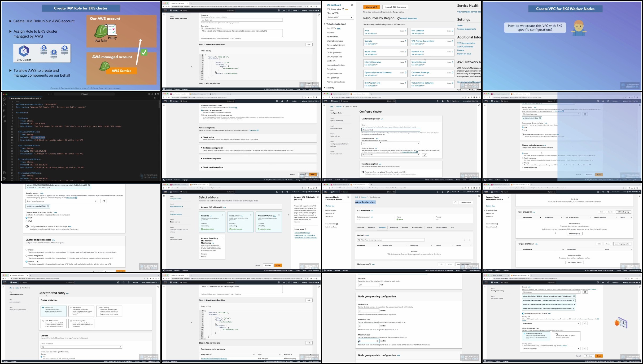The height and width of the screenshot is (364, 643).
Task: Open Run and Debug in VS Code activity bar
Action: [x=4, y=116]
